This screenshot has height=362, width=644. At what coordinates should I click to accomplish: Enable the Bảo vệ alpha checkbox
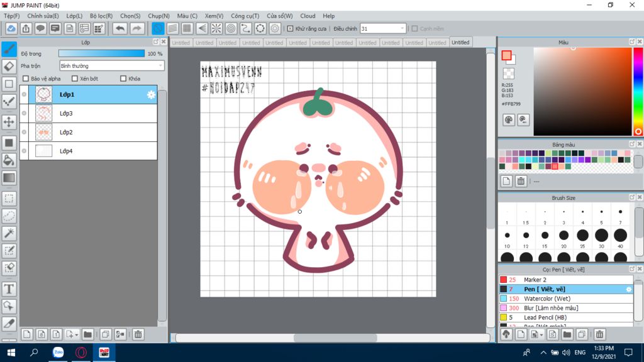[26, 79]
